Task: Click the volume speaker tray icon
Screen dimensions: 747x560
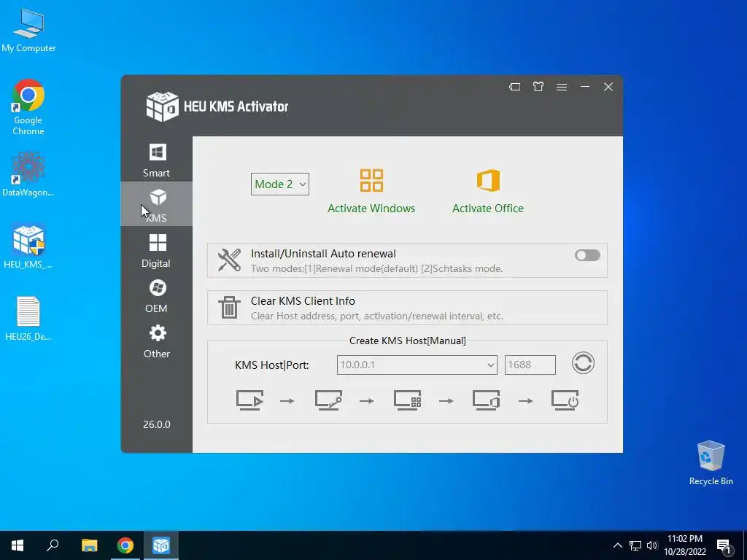Action: coord(652,545)
